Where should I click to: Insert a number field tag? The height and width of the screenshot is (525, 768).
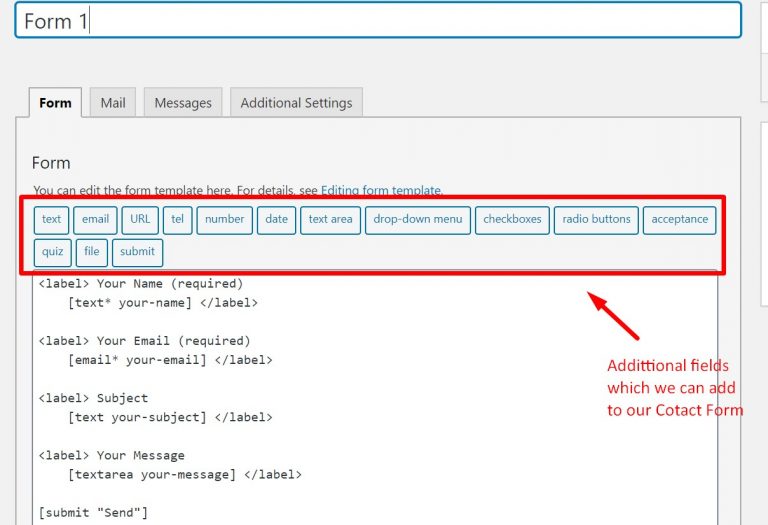click(x=224, y=220)
